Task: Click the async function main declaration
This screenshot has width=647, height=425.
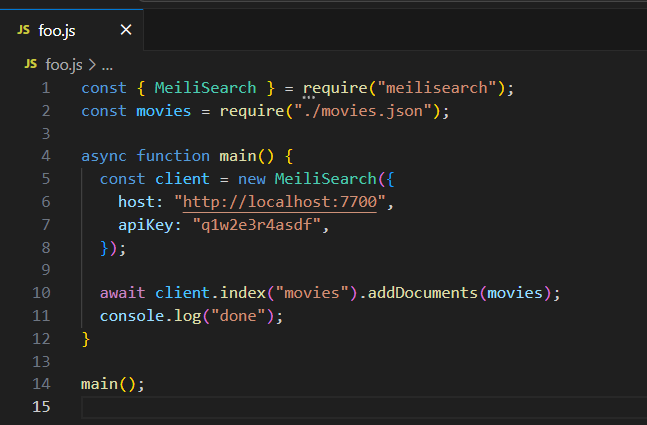Action: [175, 156]
